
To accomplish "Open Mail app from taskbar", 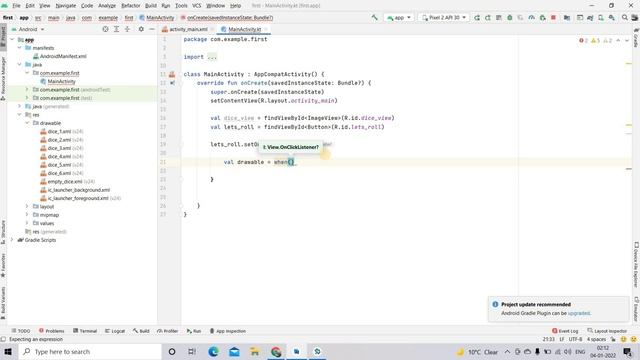I will [234, 351].
